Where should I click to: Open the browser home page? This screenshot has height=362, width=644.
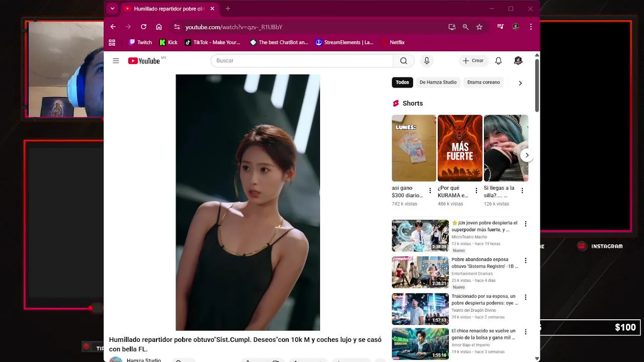pos(159,27)
